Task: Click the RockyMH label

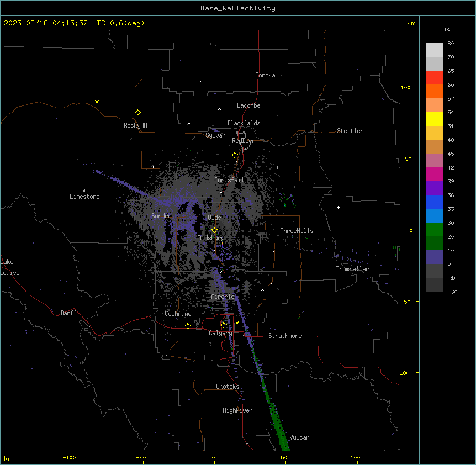Action: [135, 125]
